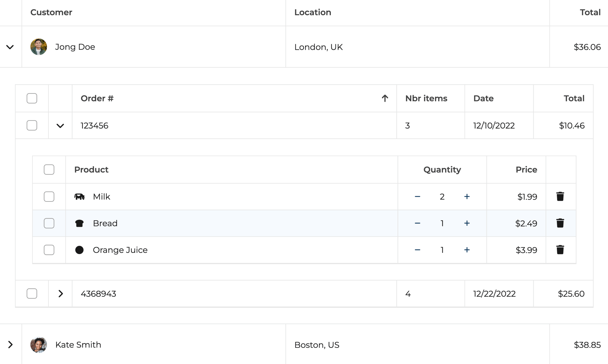Screen dimensions: 608x364
Task: Expand order 4368943 details
Action: pyautogui.click(x=60, y=294)
